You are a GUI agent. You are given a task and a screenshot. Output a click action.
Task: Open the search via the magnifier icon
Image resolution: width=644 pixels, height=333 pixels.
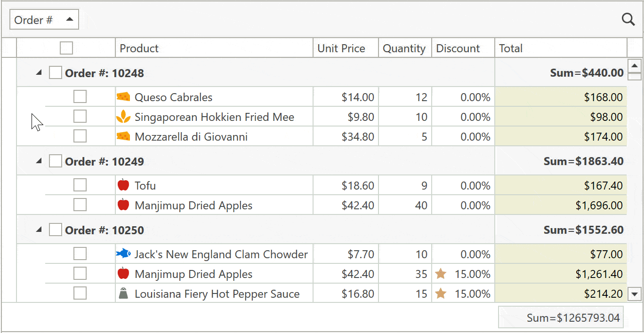point(628,19)
